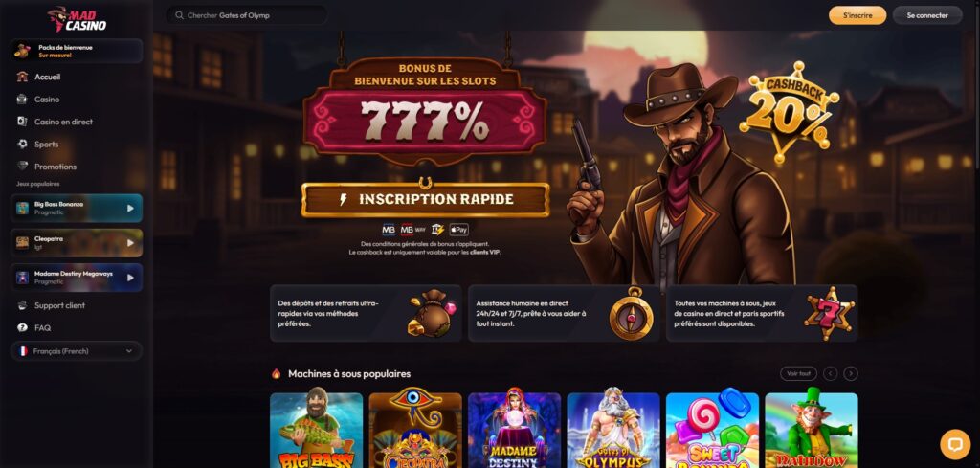Play Big Bass Bonanza from sidebar
980x468 pixels.
coord(77,208)
